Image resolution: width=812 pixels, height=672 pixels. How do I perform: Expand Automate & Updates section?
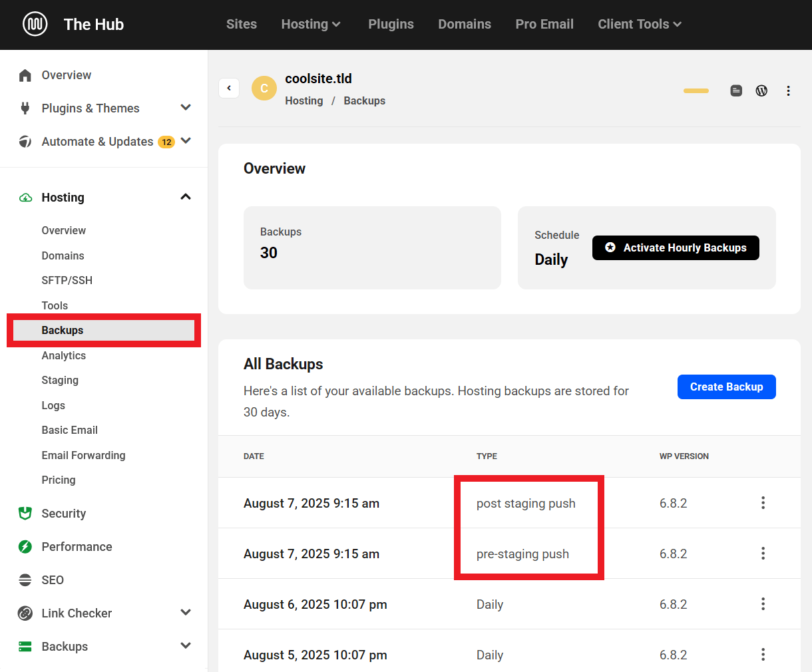[186, 141]
